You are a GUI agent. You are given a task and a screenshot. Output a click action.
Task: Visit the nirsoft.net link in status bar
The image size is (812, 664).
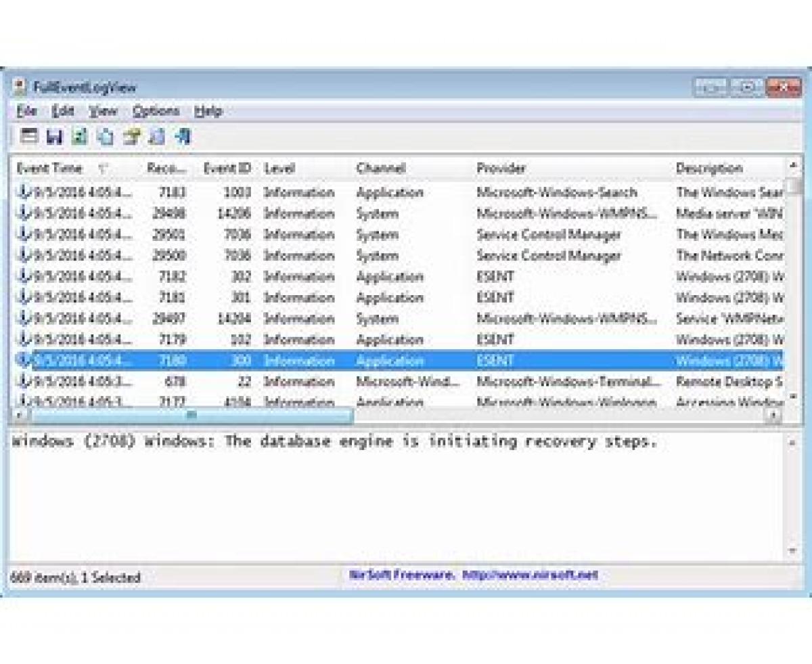coord(531,575)
